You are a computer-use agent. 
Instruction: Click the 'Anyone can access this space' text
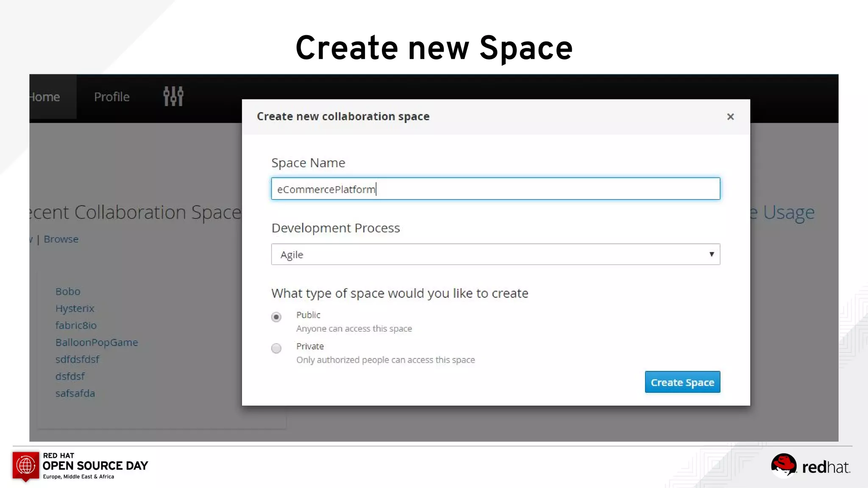pyautogui.click(x=354, y=329)
